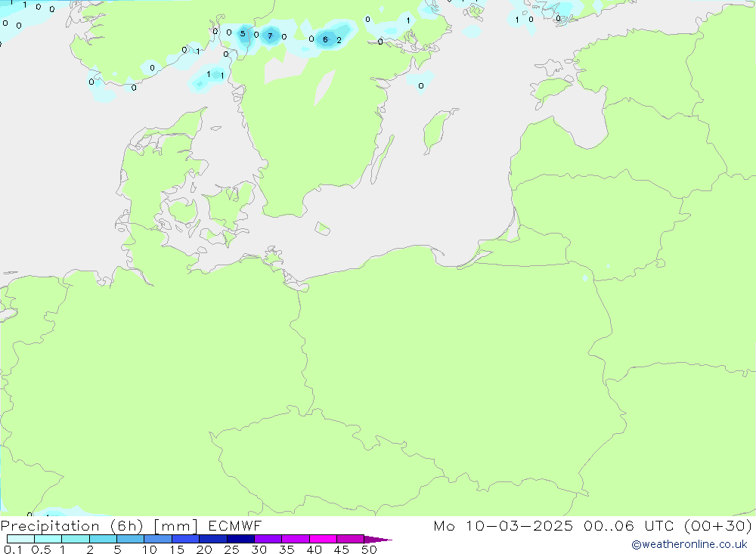756x554 pixels.
Task: Click the "7" precipitation value on map
Action: 270,36
